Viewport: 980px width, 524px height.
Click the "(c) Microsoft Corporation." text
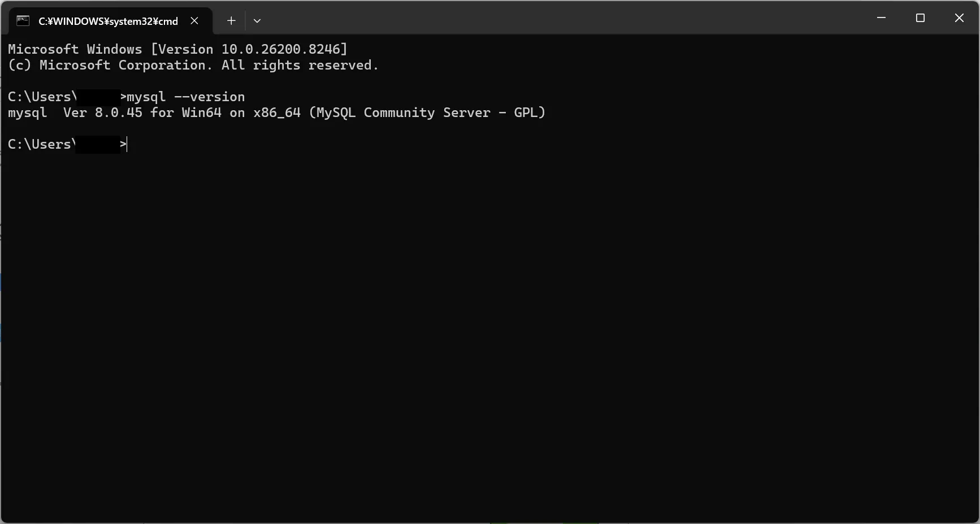(x=110, y=66)
